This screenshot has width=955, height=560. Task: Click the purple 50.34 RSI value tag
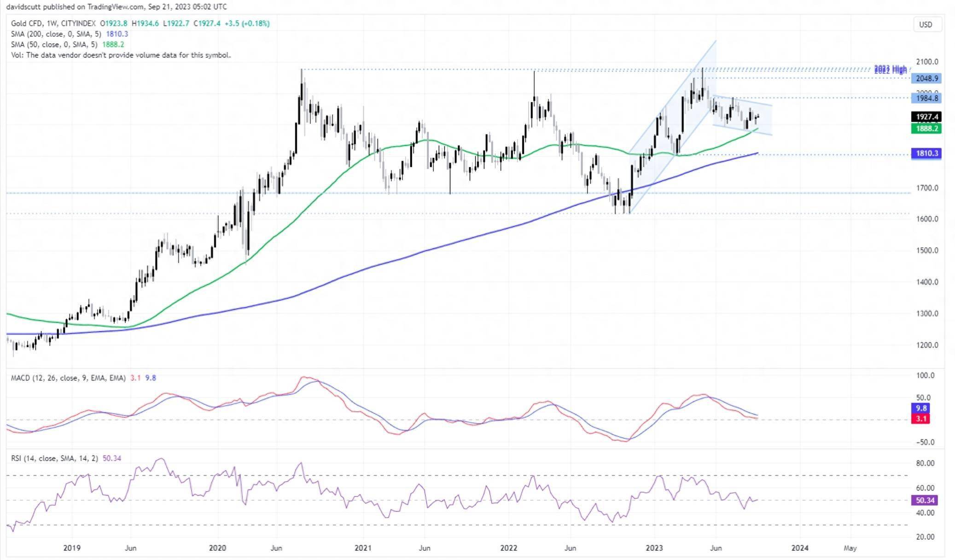[x=925, y=500]
